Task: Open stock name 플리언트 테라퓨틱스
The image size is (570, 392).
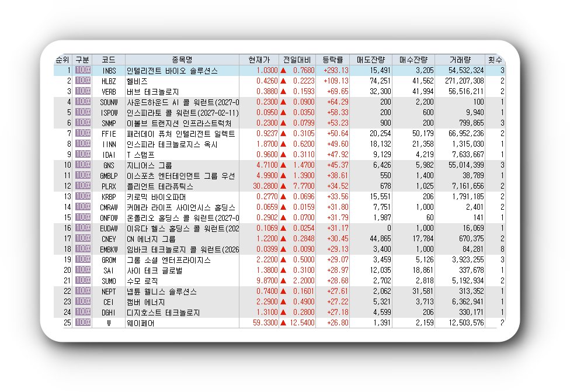Action: click(160, 186)
